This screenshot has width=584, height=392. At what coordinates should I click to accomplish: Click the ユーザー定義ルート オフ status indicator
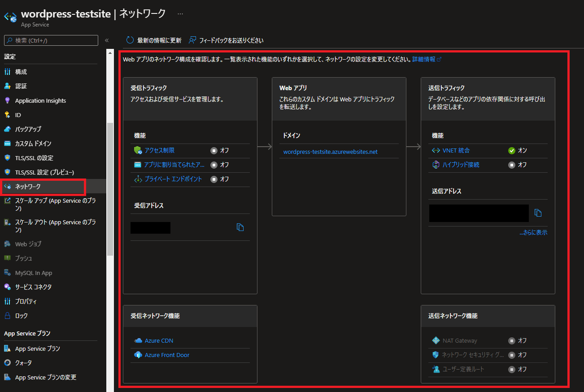pyautogui.click(x=518, y=370)
